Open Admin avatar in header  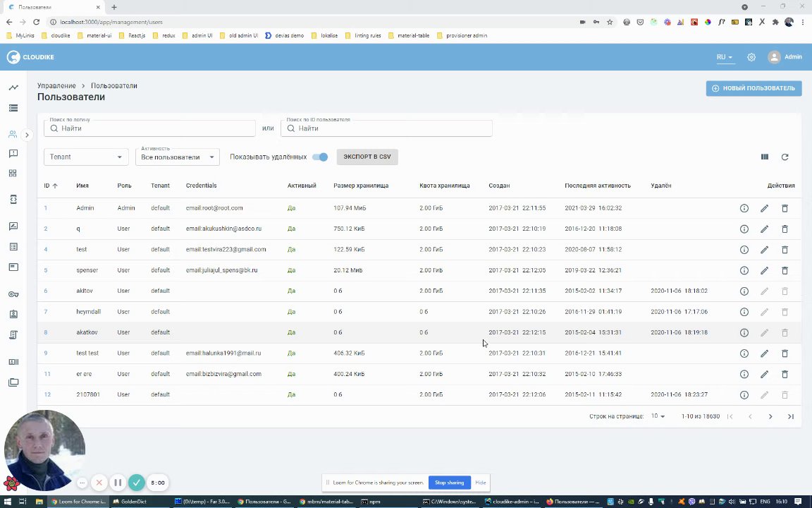tap(774, 57)
